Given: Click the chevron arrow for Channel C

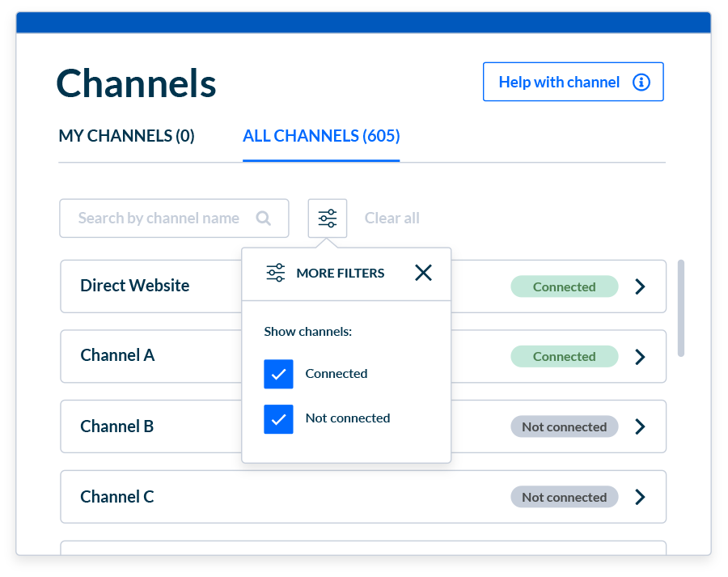Looking at the screenshot, I should (640, 496).
